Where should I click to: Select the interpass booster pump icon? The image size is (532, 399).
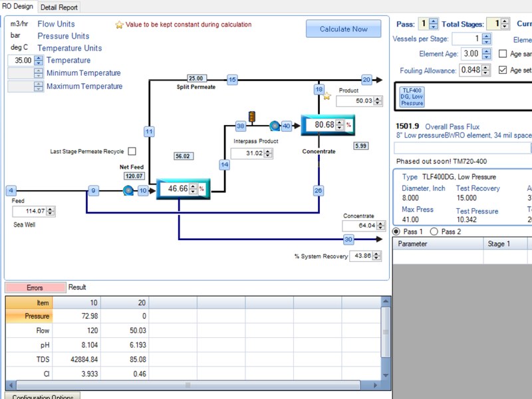(x=275, y=126)
